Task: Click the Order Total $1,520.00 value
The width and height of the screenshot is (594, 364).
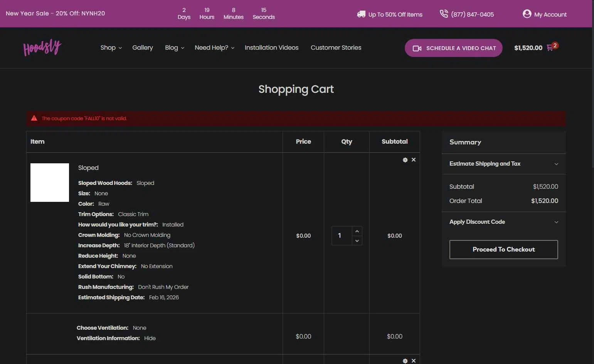Action: [x=545, y=201]
